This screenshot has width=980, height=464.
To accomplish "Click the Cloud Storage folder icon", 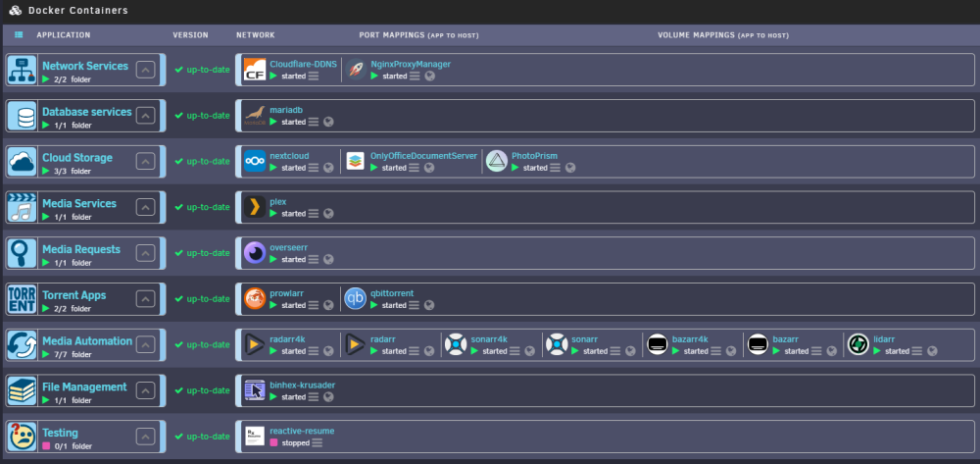I will pyautogui.click(x=22, y=161).
